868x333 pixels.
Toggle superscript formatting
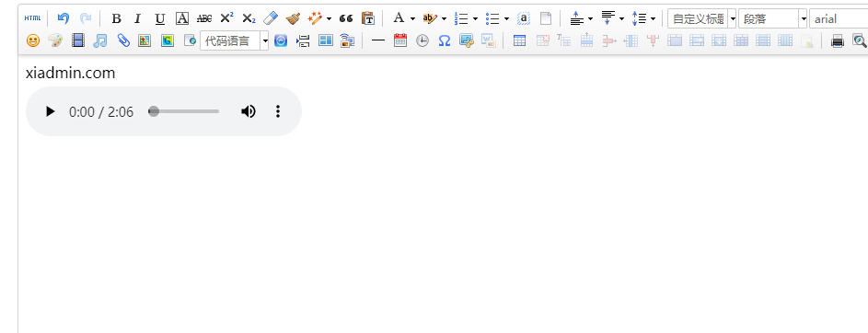pos(226,18)
